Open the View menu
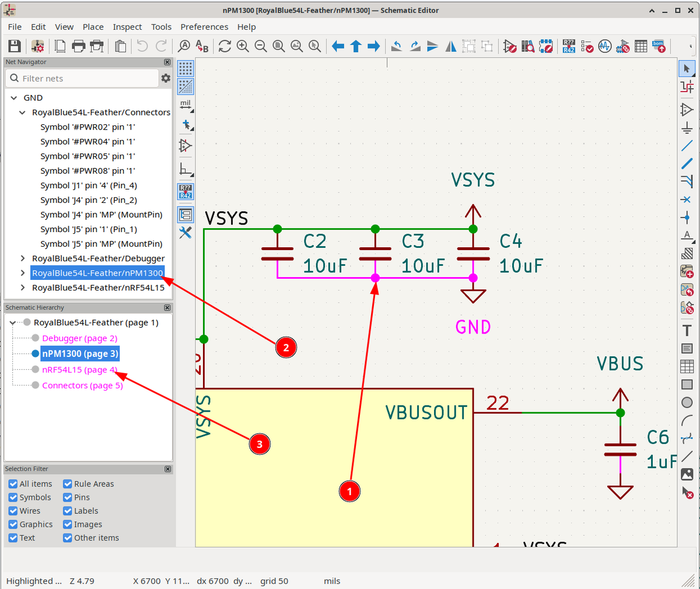This screenshot has width=700, height=589. [64, 27]
